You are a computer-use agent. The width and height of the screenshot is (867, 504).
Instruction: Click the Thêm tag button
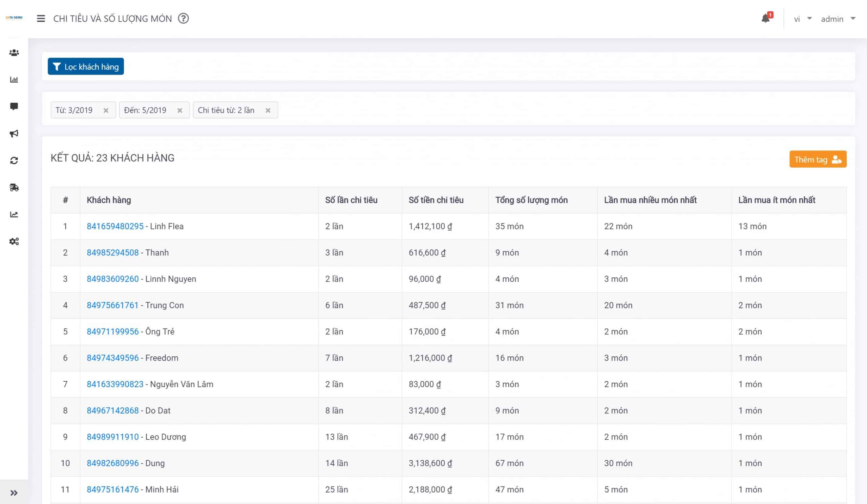(818, 159)
